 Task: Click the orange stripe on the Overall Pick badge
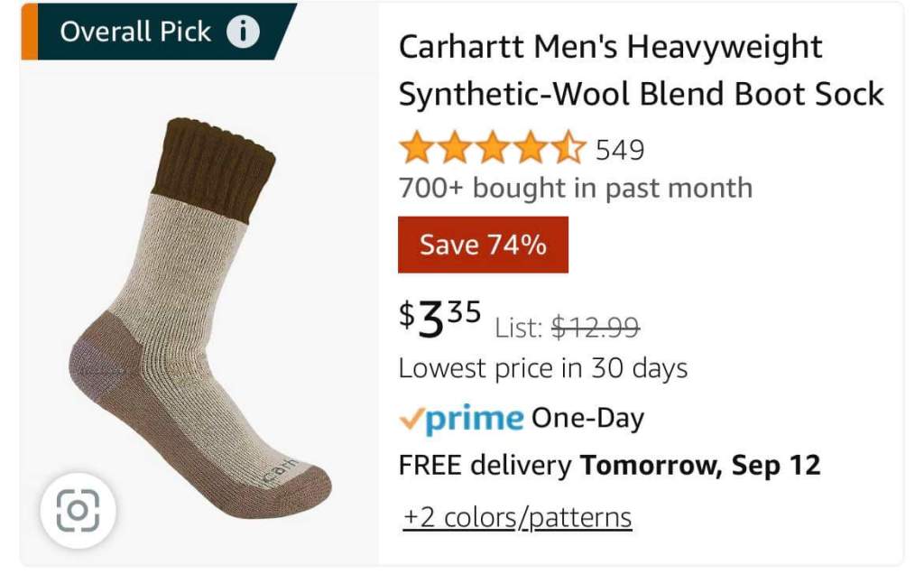pyautogui.click(x=29, y=32)
